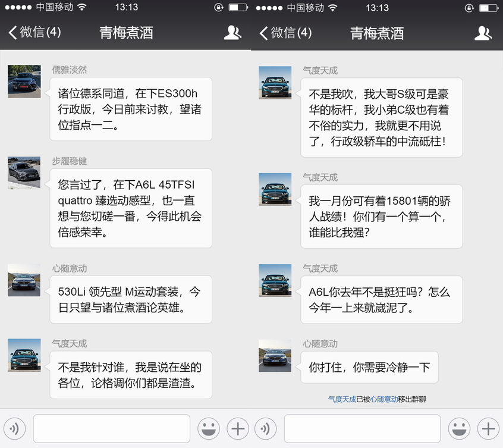Tap the avatar beside the 15801辆 message
The image size is (503, 448).
click(275, 189)
